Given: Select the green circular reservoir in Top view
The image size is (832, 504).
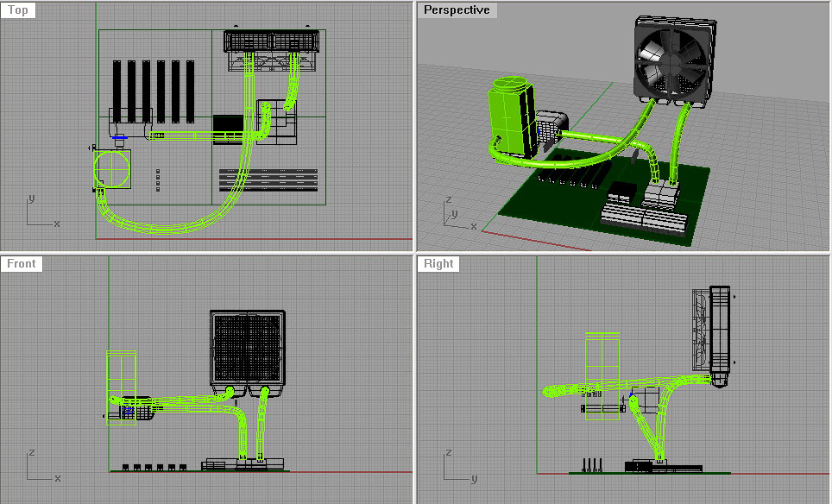Looking at the screenshot, I should [x=112, y=169].
